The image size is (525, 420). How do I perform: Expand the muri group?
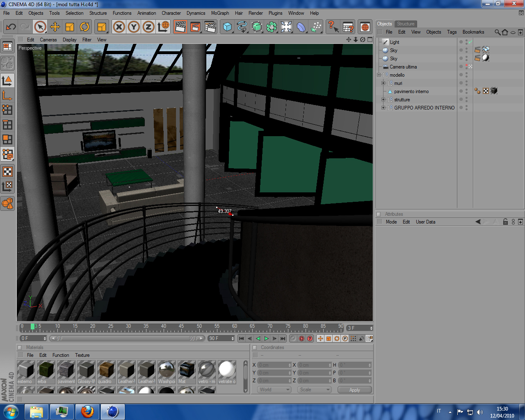click(383, 83)
